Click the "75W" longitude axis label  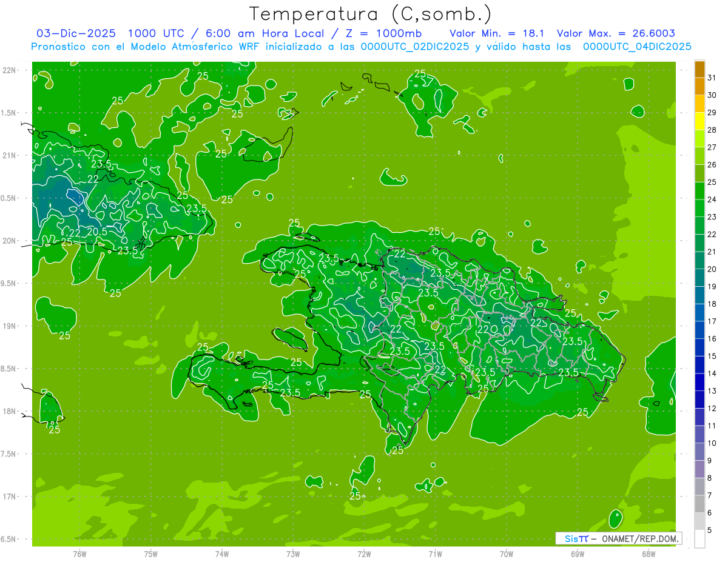(151, 554)
